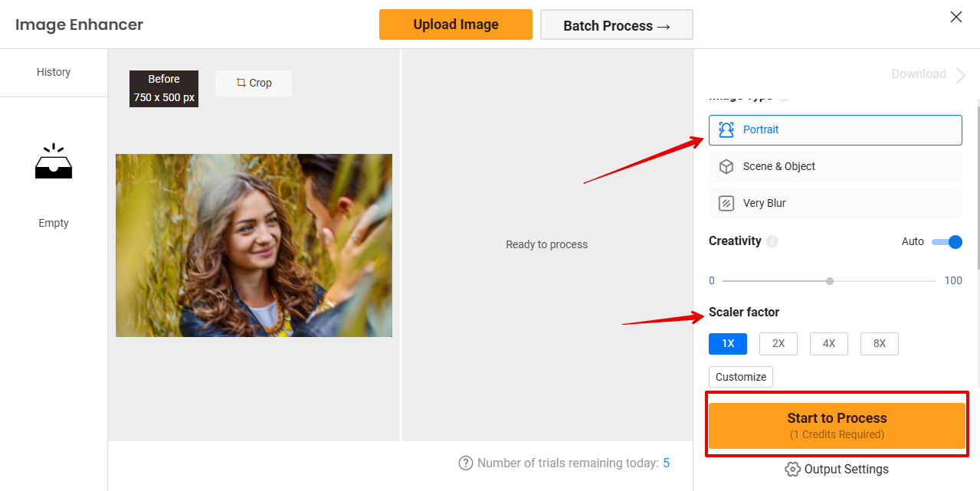Click the Creativity info icon
This screenshot has height=491, width=980.
(772, 241)
